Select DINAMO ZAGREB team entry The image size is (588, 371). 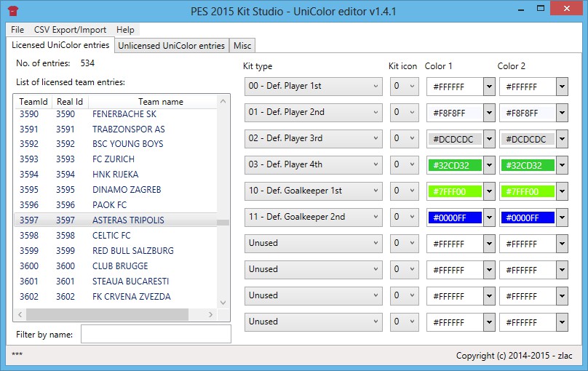tap(116, 190)
